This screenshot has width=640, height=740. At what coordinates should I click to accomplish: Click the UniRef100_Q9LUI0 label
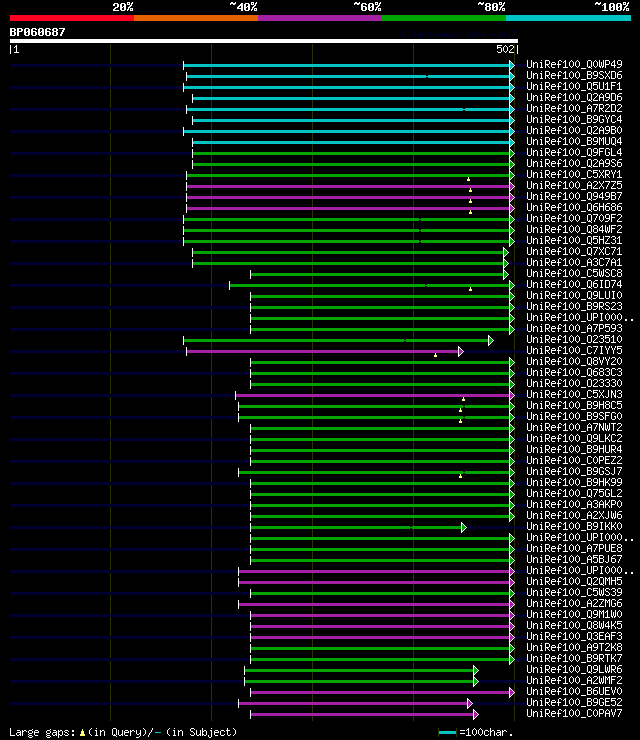574,295
